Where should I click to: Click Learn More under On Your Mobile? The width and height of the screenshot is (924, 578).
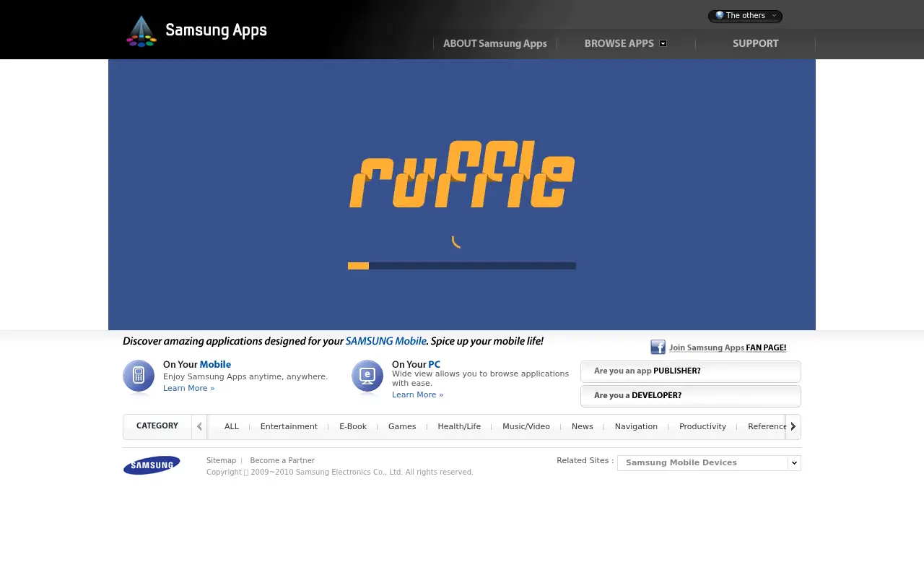click(x=188, y=388)
